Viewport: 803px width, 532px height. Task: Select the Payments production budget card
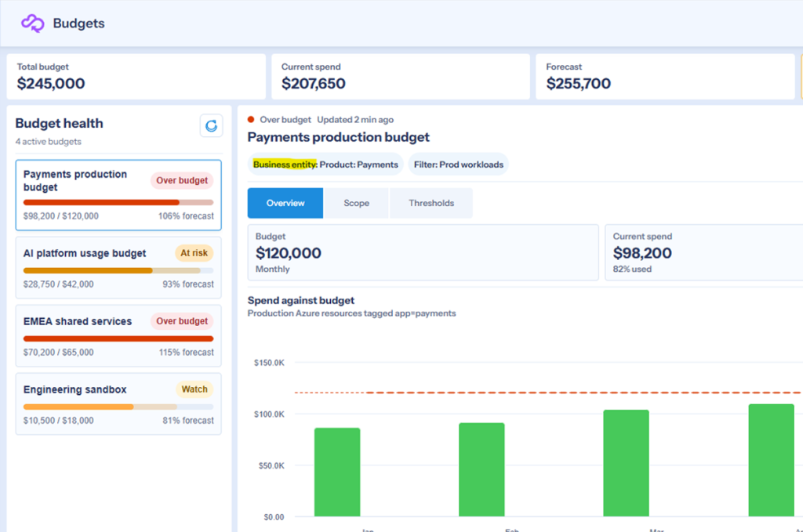(x=118, y=195)
